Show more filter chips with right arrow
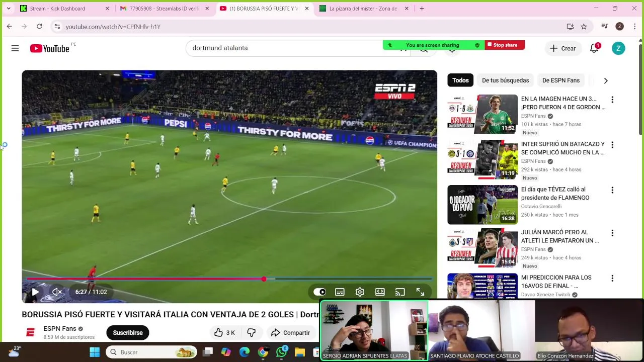644x362 pixels. click(606, 80)
